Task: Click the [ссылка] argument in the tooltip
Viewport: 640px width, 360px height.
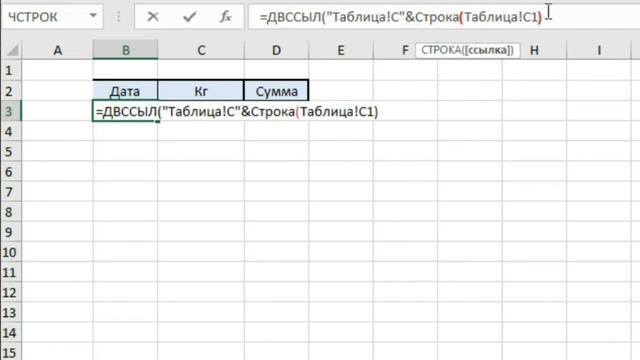Action: pos(487,50)
